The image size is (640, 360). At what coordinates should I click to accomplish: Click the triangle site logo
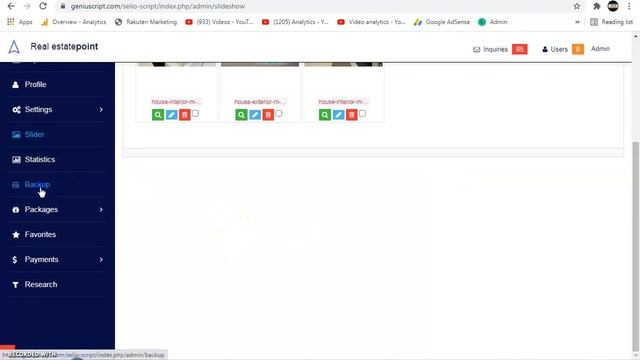(14, 47)
